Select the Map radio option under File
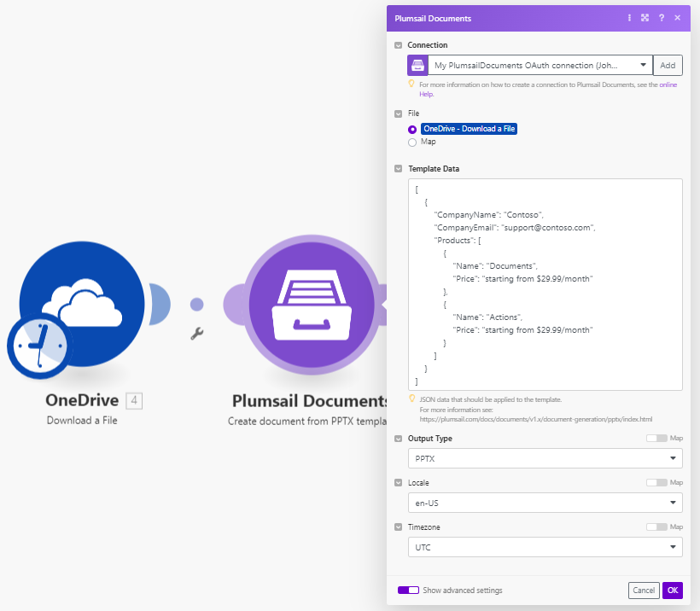Screen dimensions: 700x611 [x=412, y=143]
